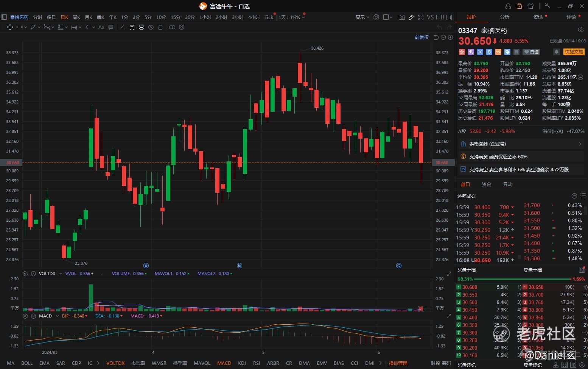Click the 前复权 adjustment link

click(x=422, y=37)
